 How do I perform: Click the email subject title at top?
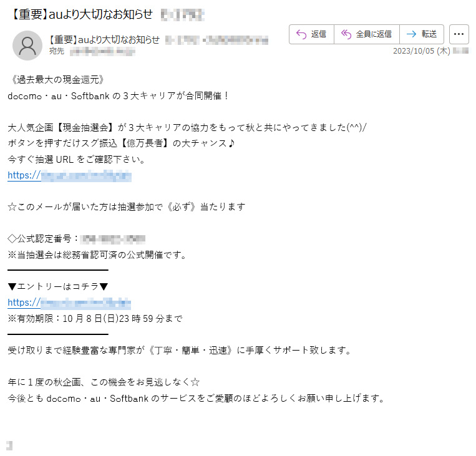[82, 14]
